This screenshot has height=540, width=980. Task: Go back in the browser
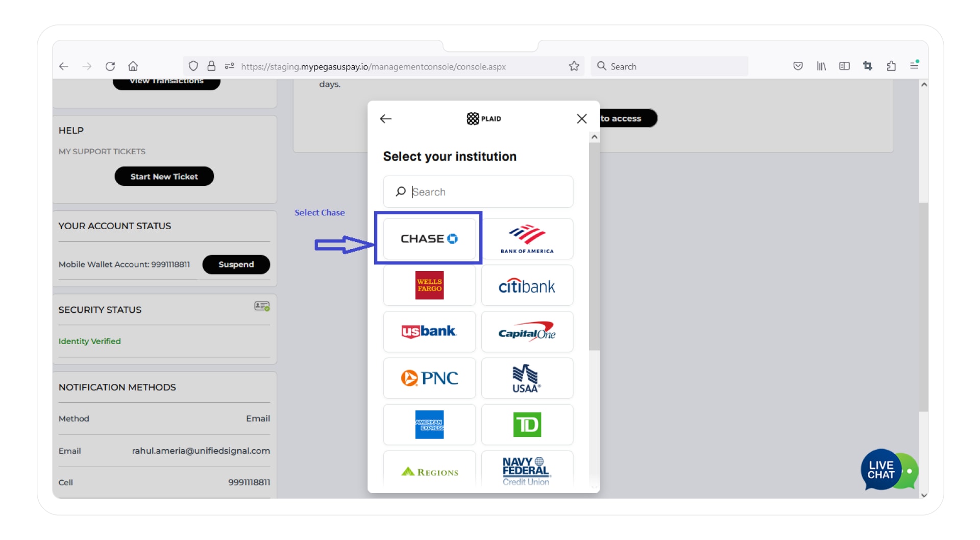[x=64, y=66]
